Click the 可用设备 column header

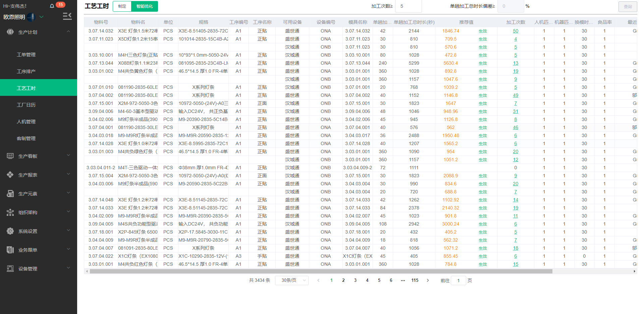[292, 22]
